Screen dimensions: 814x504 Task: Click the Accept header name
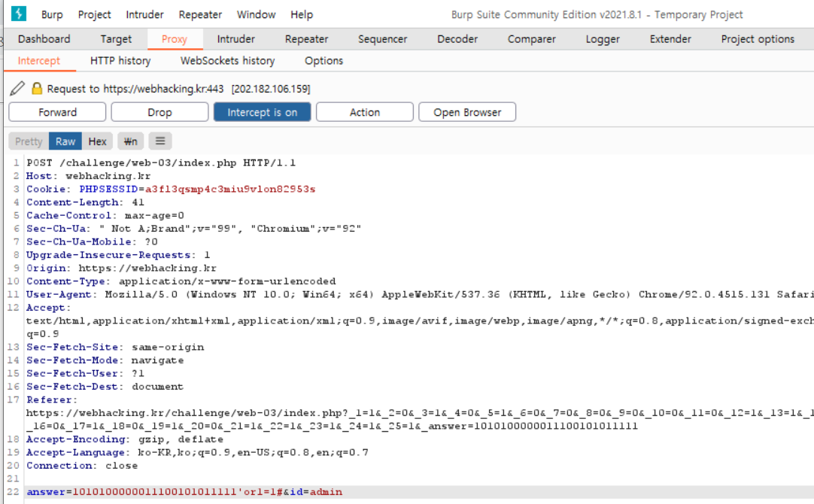tap(48, 308)
